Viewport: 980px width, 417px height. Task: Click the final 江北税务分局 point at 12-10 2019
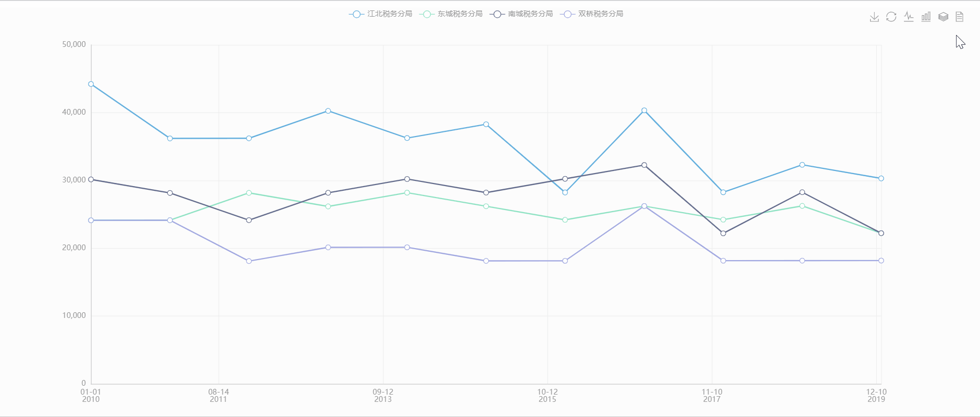[x=881, y=178]
